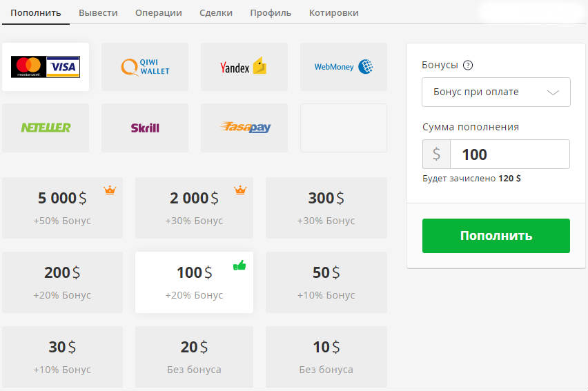
Task: Open the Бонус при оплате dropdown
Action: [x=496, y=92]
